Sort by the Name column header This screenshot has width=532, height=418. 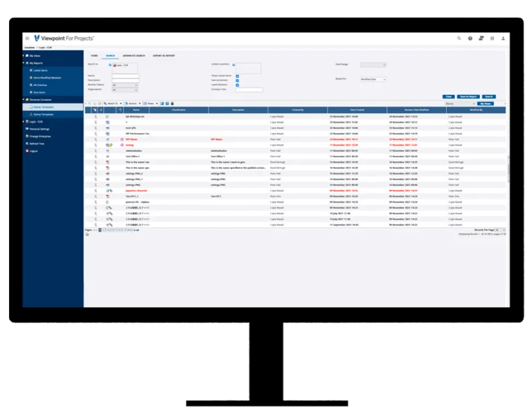coord(136,110)
